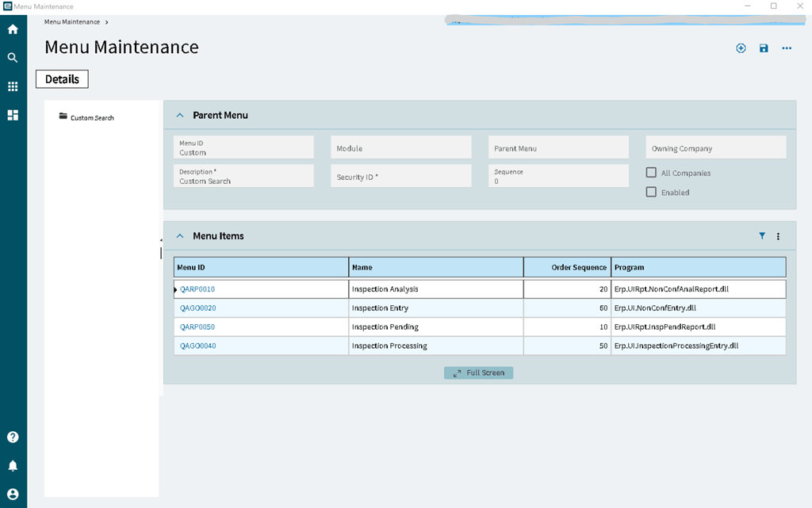Image resolution: width=812 pixels, height=508 pixels.
Task: Switch to the Details tab
Action: pos(61,78)
